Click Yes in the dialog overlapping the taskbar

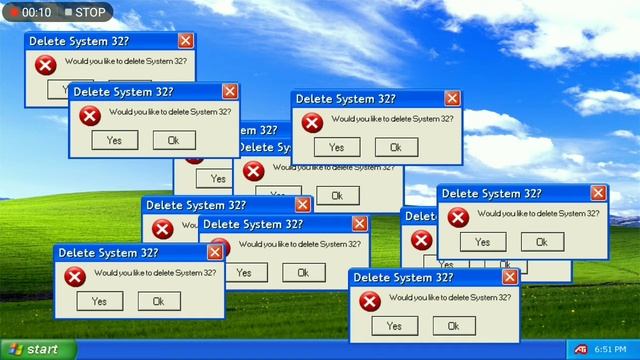coord(395,326)
